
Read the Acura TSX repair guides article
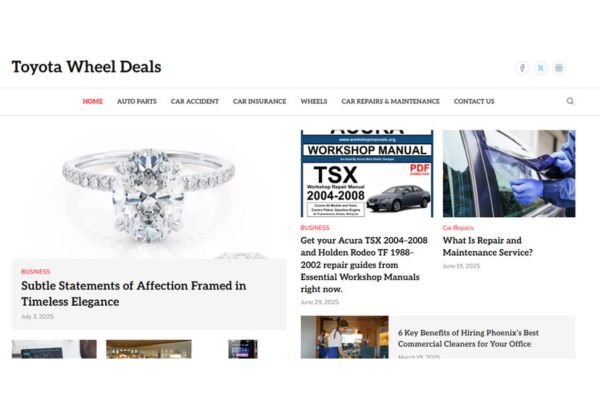click(364, 265)
